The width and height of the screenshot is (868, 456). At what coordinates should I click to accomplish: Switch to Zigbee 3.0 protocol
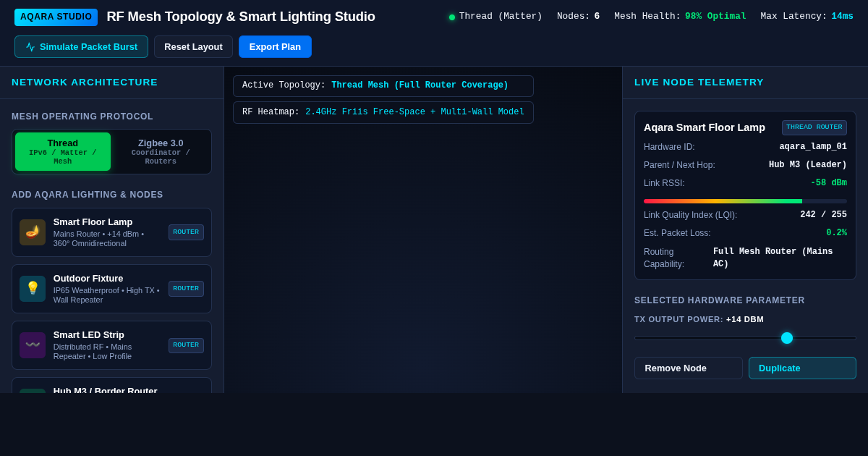(x=161, y=151)
